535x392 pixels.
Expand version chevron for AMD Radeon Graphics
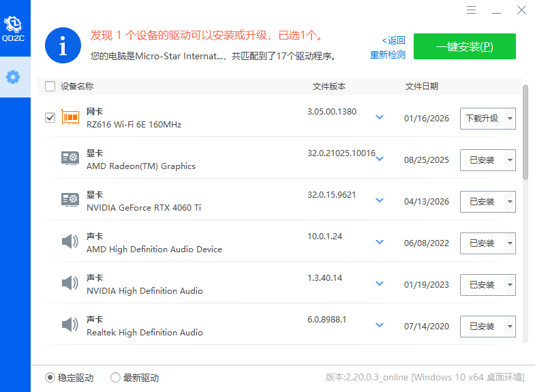pyautogui.click(x=380, y=159)
